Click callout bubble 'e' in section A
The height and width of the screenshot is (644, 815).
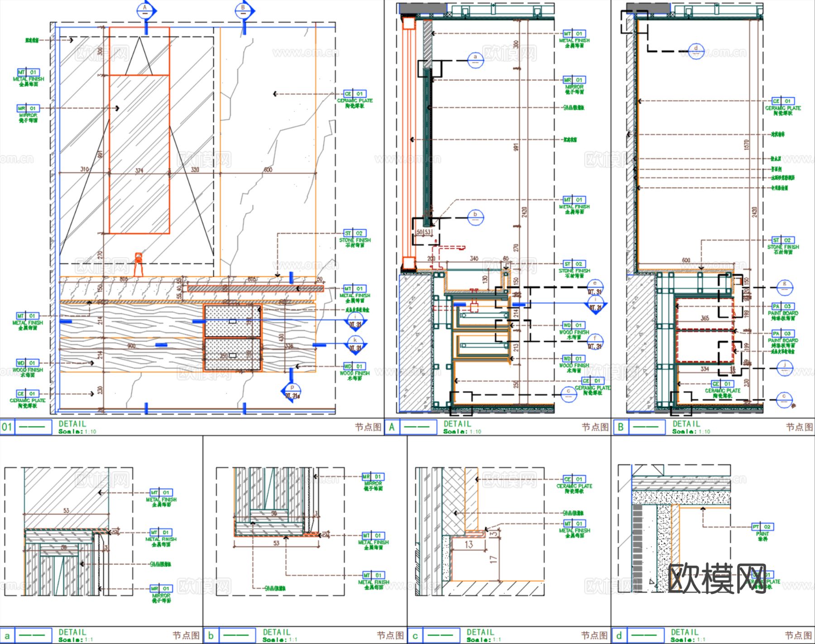click(x=595, y=287)
